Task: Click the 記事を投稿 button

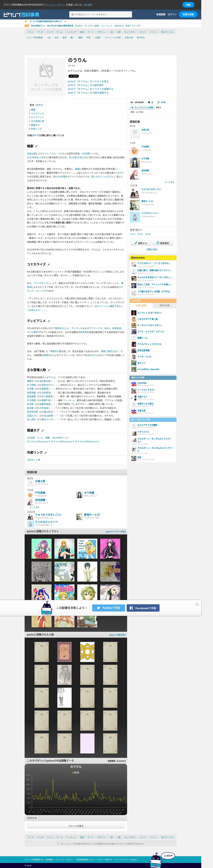Action: pyautogui.click(x=188, y=14)
